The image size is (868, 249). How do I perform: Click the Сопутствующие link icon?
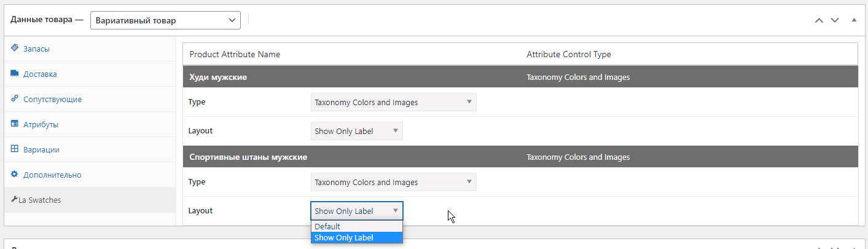(15, 98)
